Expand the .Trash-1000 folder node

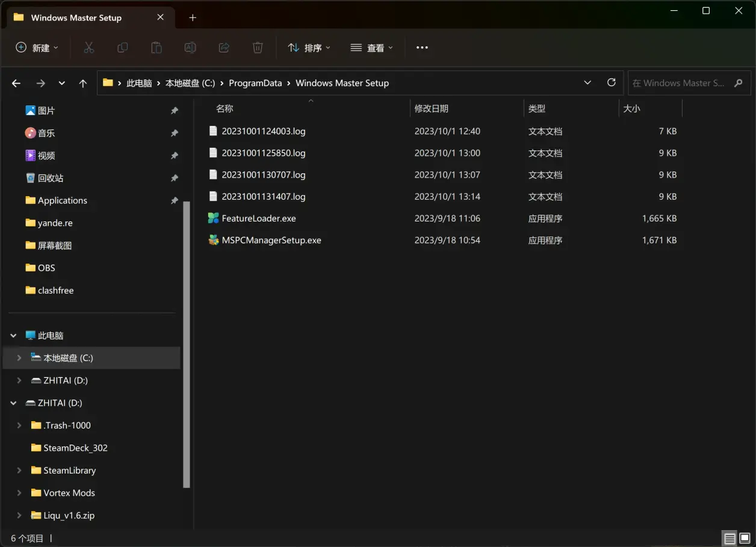(19, 425)
